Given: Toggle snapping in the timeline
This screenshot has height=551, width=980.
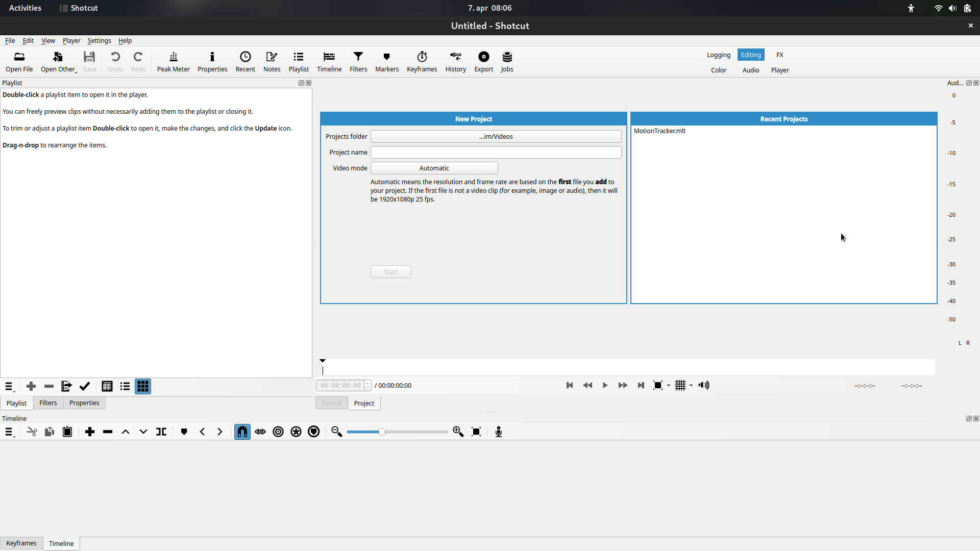Looking at the screenshot, I should pyautogui.click(x=242, y=431).
